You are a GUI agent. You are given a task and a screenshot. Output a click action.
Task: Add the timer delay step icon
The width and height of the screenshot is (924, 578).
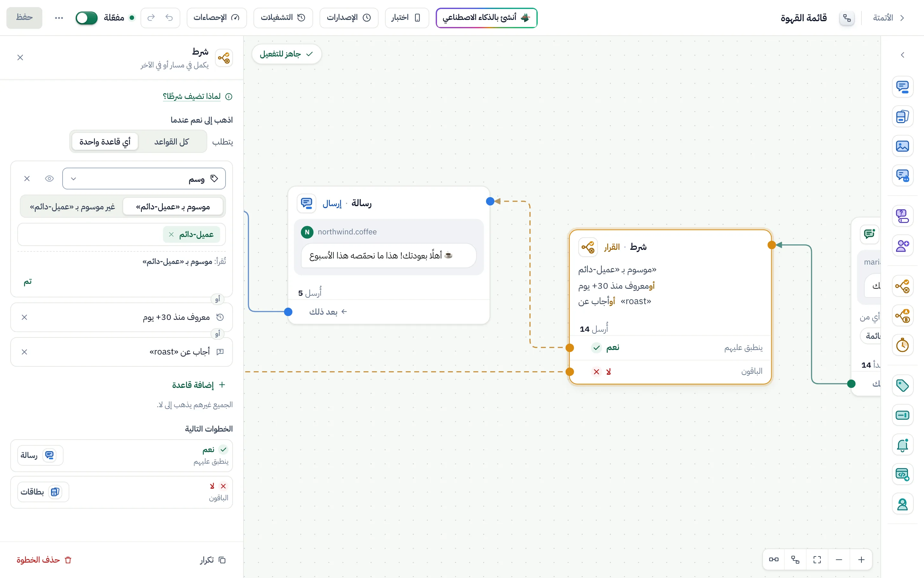click(902, 345)
